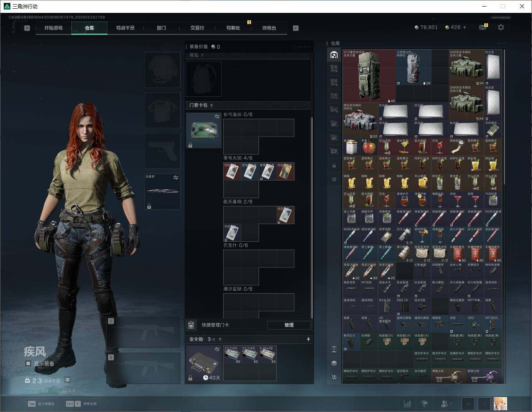Open the settings gear in top bar

tap(501, 27)
